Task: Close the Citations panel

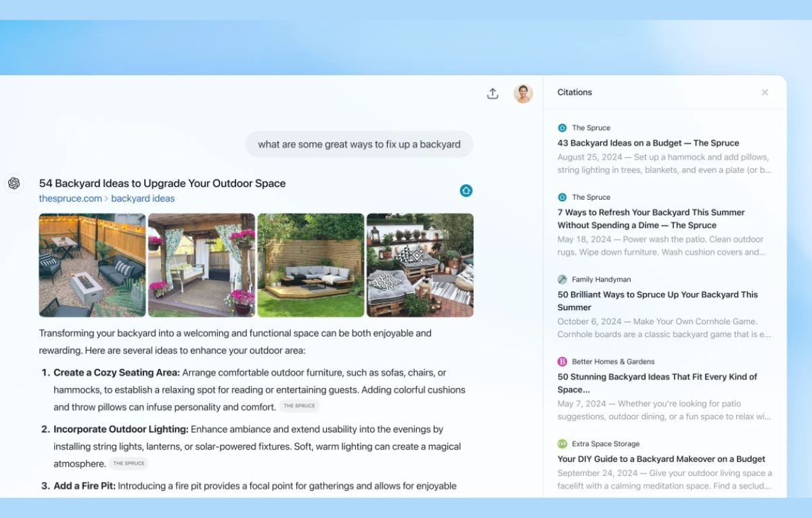Action: tap(765, 93)
